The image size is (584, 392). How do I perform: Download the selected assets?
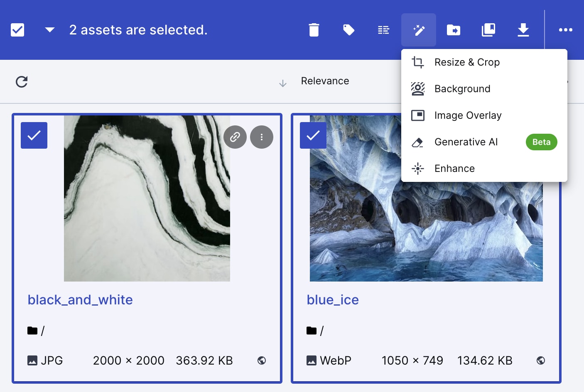(x=523, y=30)
